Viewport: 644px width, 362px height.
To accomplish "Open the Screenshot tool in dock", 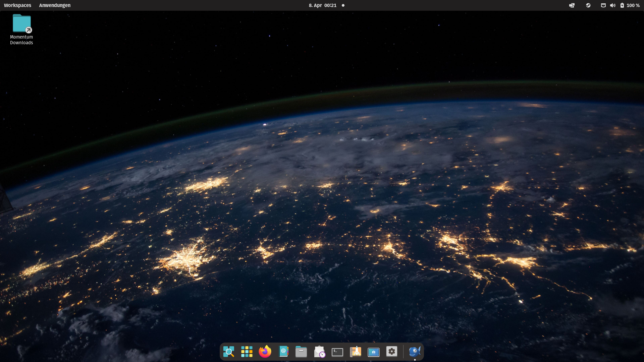I will [373, 352].
